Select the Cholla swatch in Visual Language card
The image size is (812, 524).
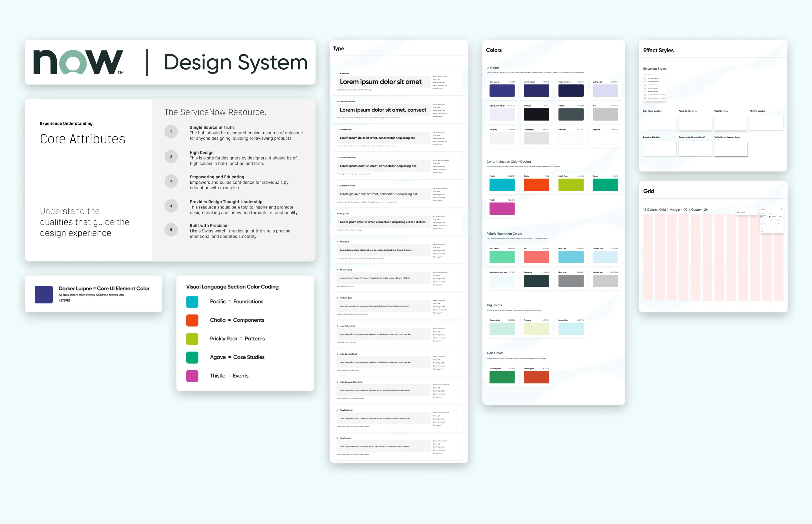(192, 321)
